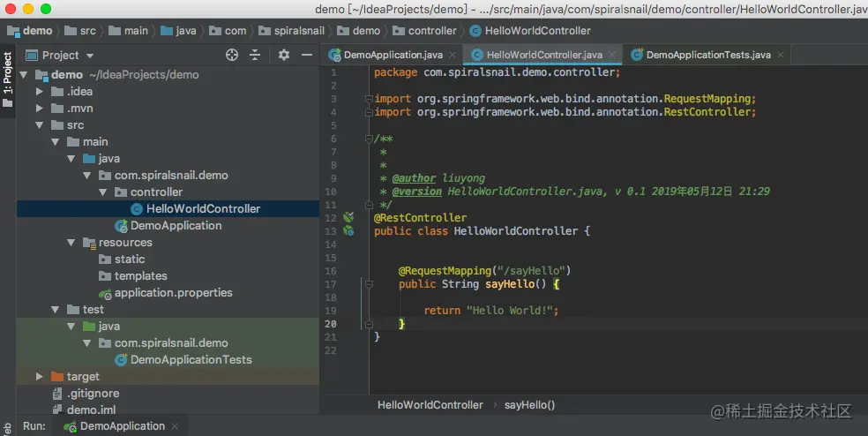Click the Spring gutter icon on line 13
Screen dimensions: 868x436
[348, 230]
